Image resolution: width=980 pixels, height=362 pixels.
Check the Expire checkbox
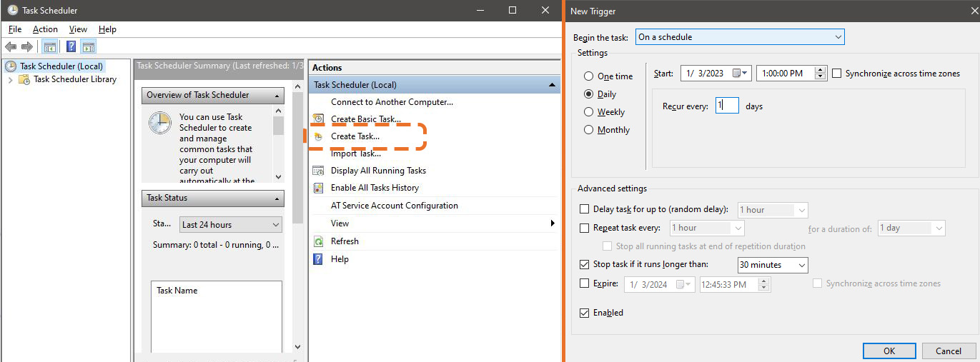click(585, 283)
